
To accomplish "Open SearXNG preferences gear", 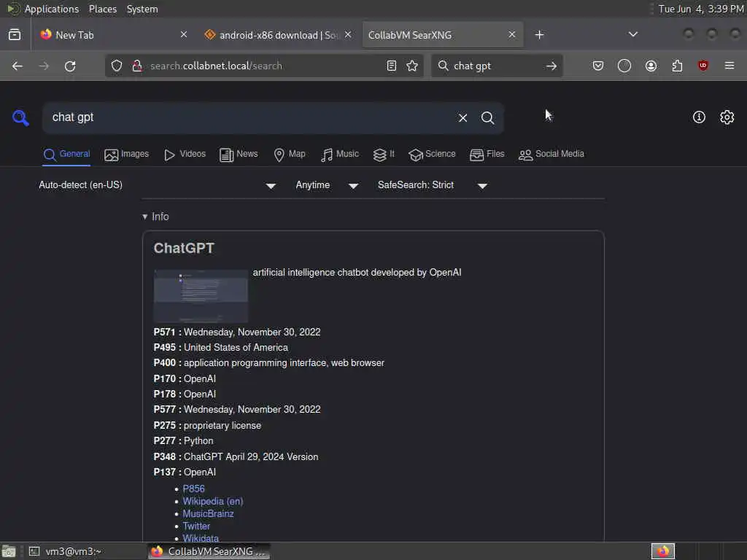I will pos(727,117).
